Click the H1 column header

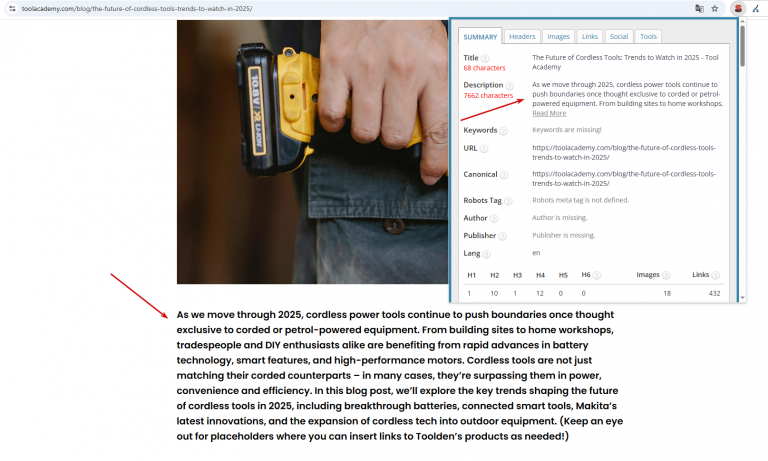(471, 275)
